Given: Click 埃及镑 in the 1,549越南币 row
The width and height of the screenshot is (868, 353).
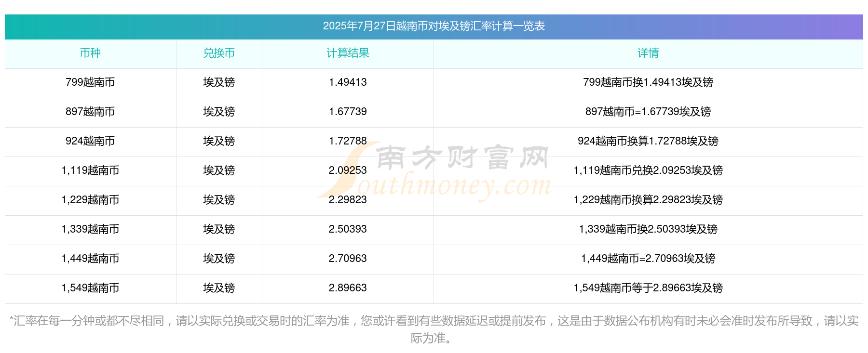Looking at the screenshot, I should pyautogui.click(x=219, y=288).
